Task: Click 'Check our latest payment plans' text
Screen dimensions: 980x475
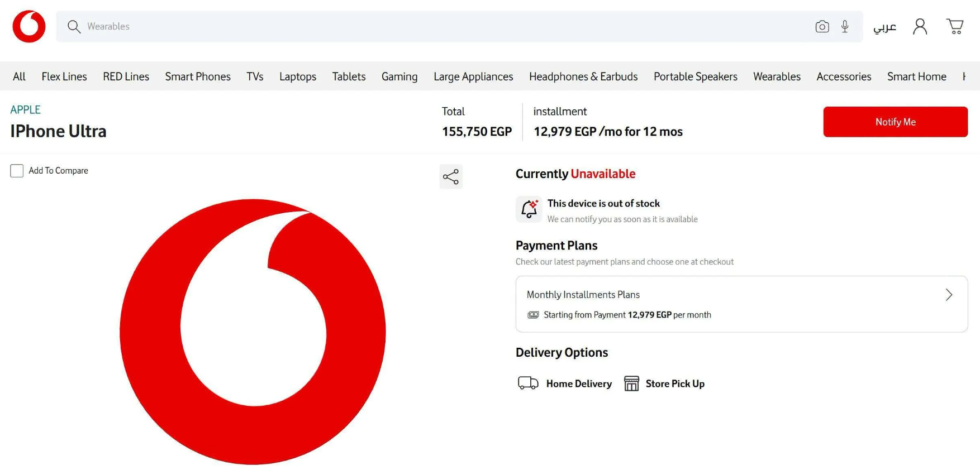Action: (625, 262)
